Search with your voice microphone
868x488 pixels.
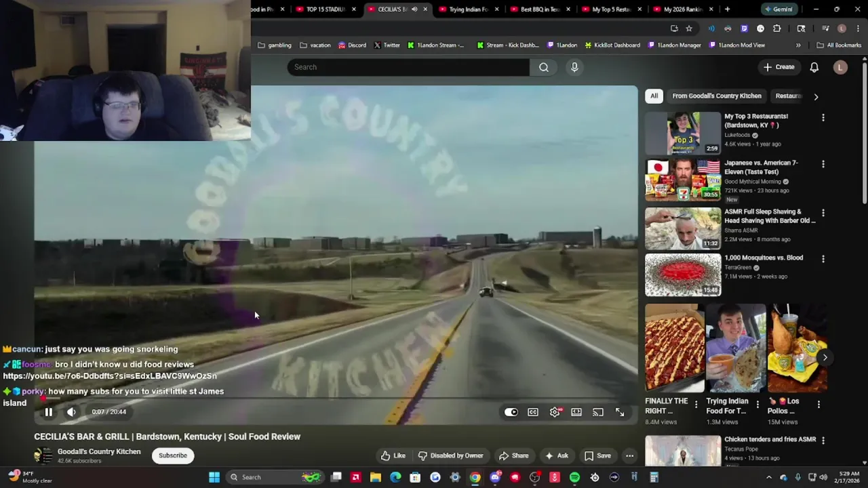click(574, 67)
